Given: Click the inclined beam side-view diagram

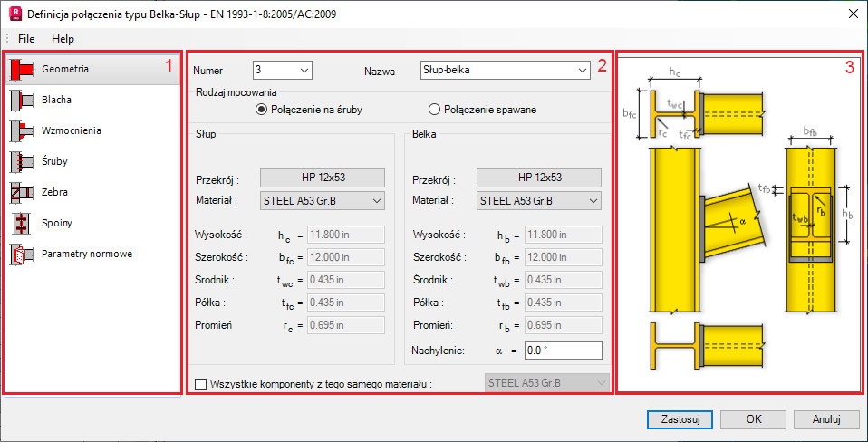Looking at the screenshot, I should coord(707,229).
